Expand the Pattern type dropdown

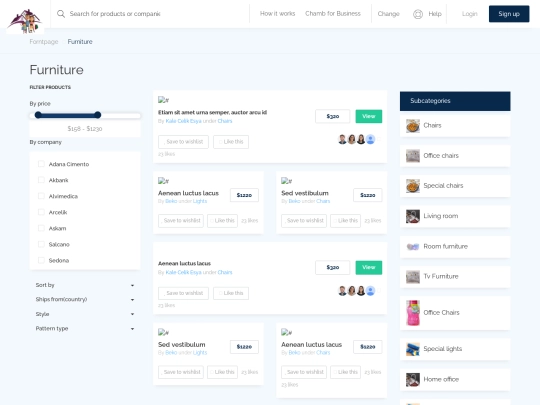point(85,329)
